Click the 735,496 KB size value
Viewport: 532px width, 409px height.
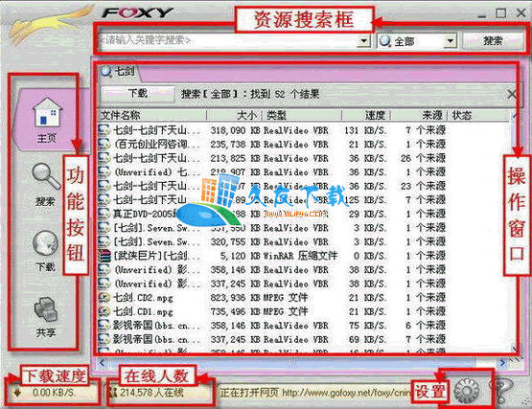pos(235,311)
